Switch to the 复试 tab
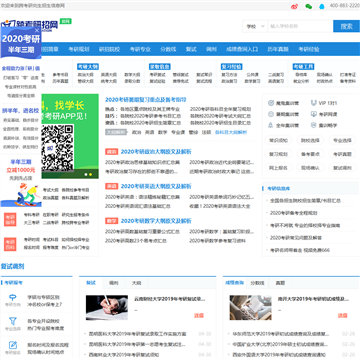The height and width of the screenshot is (360, 360). [x=91, y=283]
